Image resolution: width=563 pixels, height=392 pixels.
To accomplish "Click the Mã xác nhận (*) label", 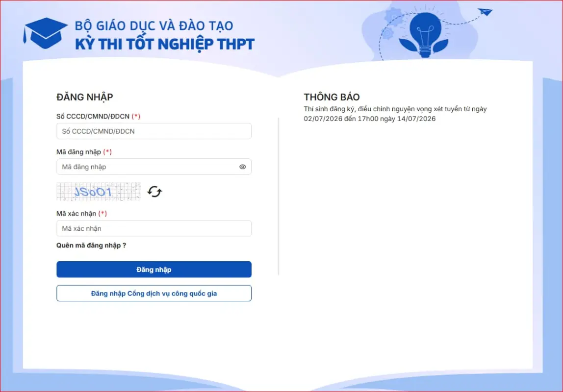I will tap(81, 214).
